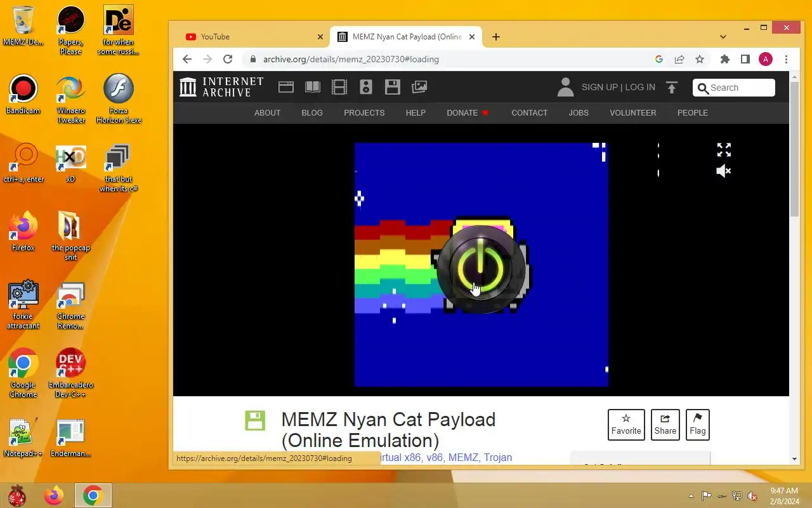Open Chrome profile avatar
This screenshot has width=812, height=508.
click(766, 59)
